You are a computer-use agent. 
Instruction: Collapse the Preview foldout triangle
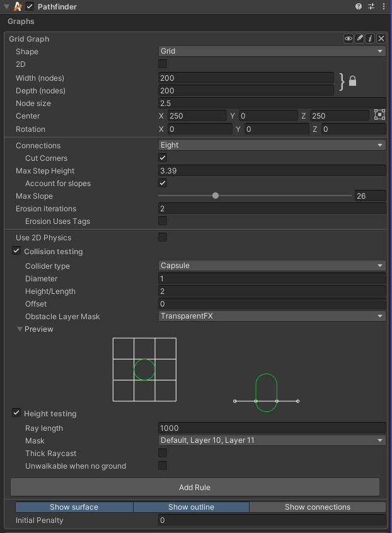[20, 329]
